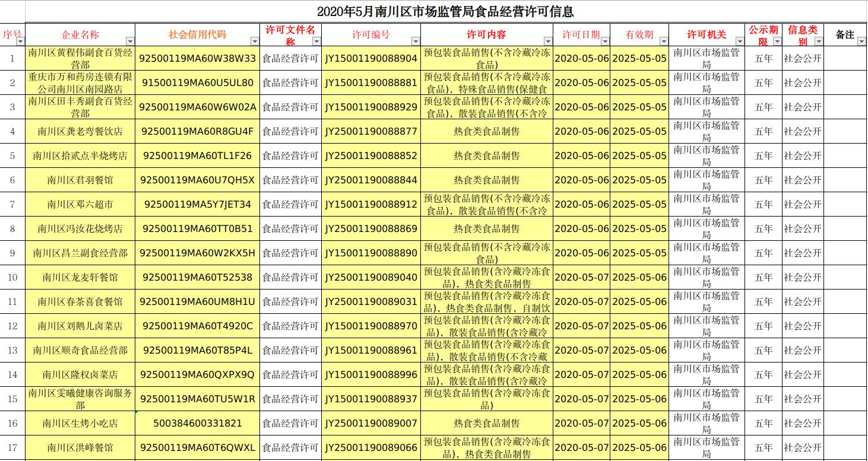Open the 许可机关 column filter dropdown
This screenshot has width=868, height=461.
(x=739, y=42)
